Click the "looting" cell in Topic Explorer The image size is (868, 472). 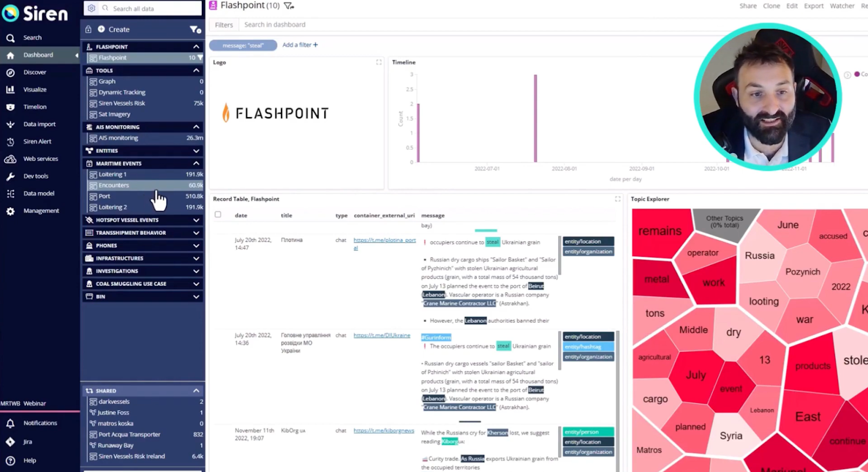click(763, 302)
